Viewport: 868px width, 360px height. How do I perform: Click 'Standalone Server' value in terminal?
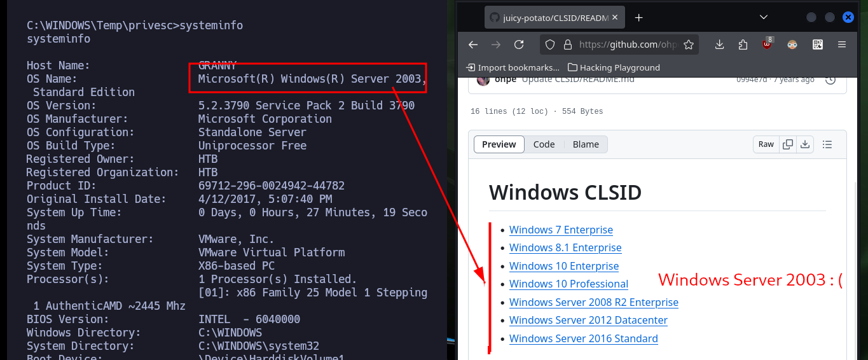click(x=252, y=132)
